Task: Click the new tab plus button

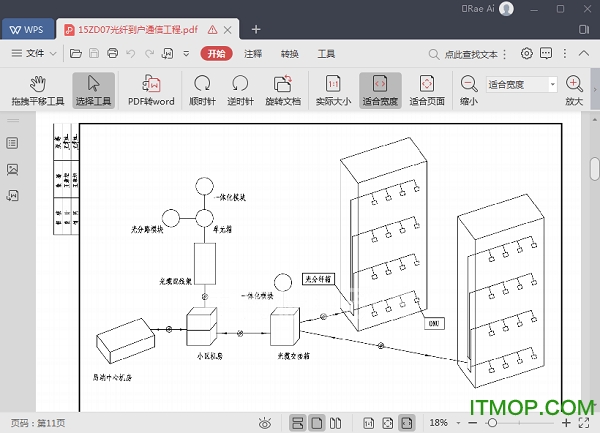Action: click(x=256, y=29)
